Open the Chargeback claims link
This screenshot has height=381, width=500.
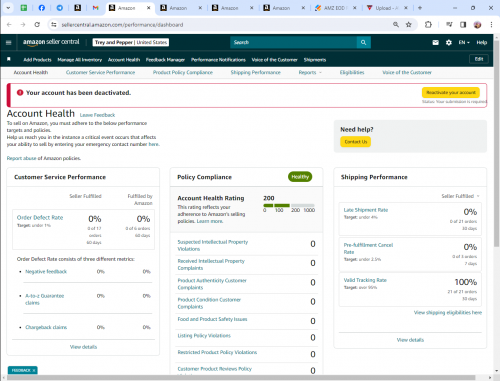(46, 327)
